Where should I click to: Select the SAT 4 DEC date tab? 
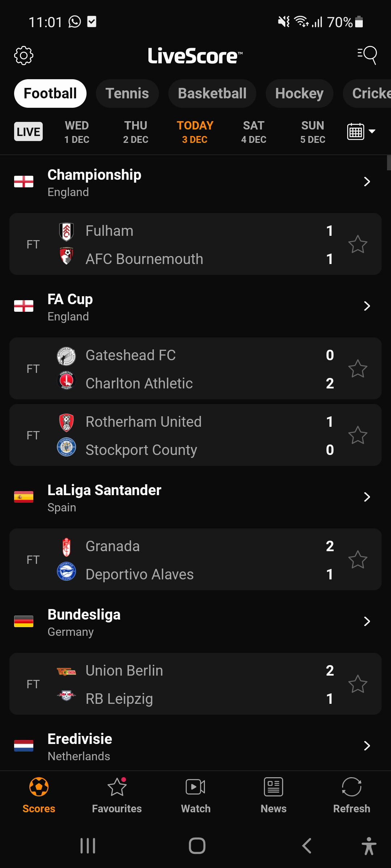click(253, 132)
